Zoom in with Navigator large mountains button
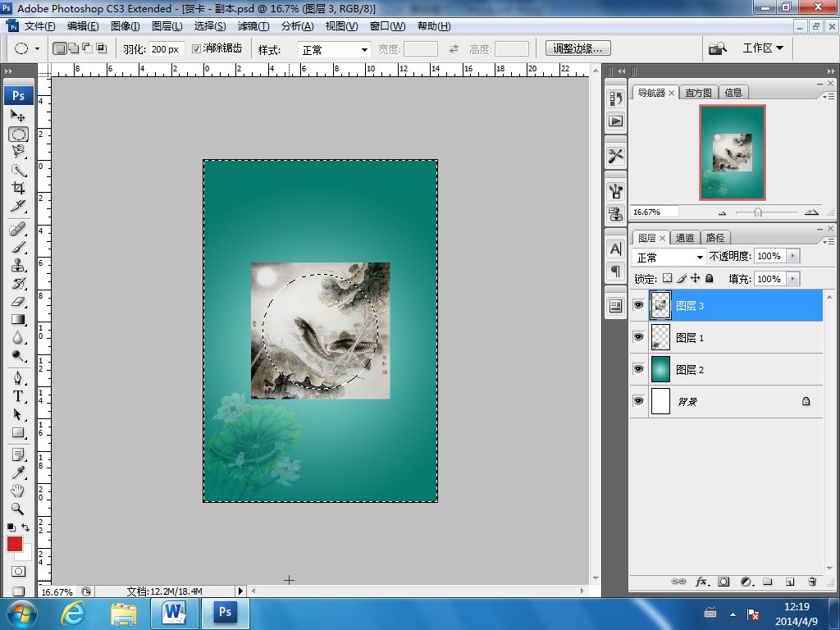The image size is (840, 630). pos(811,212)
